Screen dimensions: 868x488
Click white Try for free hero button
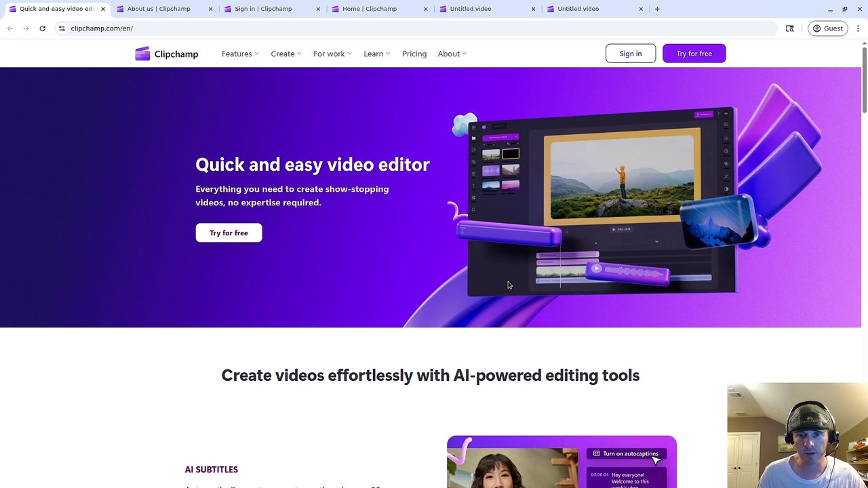coord(229,233)
